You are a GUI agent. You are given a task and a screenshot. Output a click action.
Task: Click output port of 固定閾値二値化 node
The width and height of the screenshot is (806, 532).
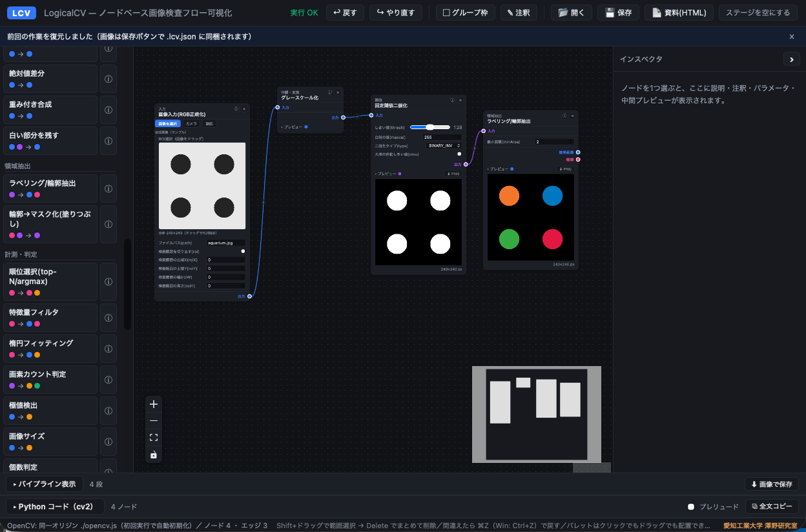[x=466, y=165]
